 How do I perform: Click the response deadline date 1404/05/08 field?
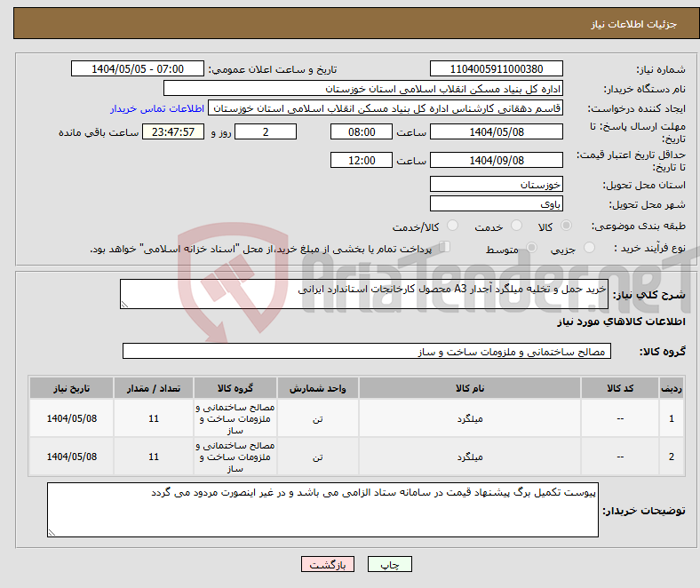(x=496, y=131)
